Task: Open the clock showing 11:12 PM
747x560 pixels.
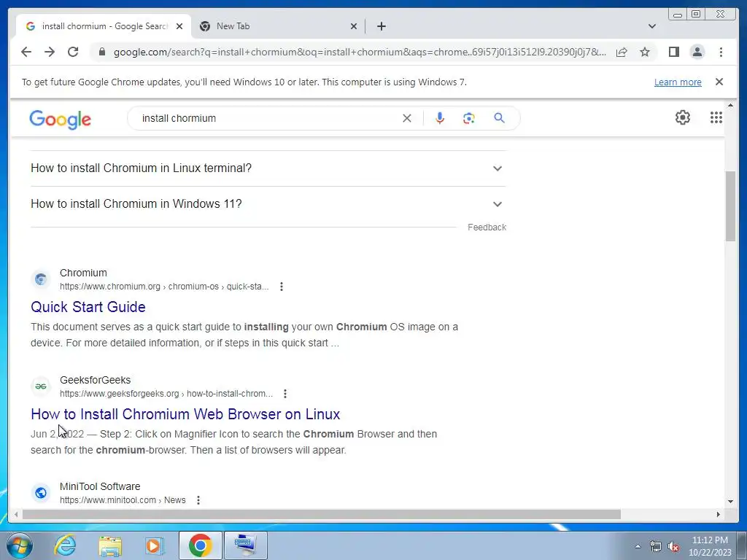Action: [710, 545]
